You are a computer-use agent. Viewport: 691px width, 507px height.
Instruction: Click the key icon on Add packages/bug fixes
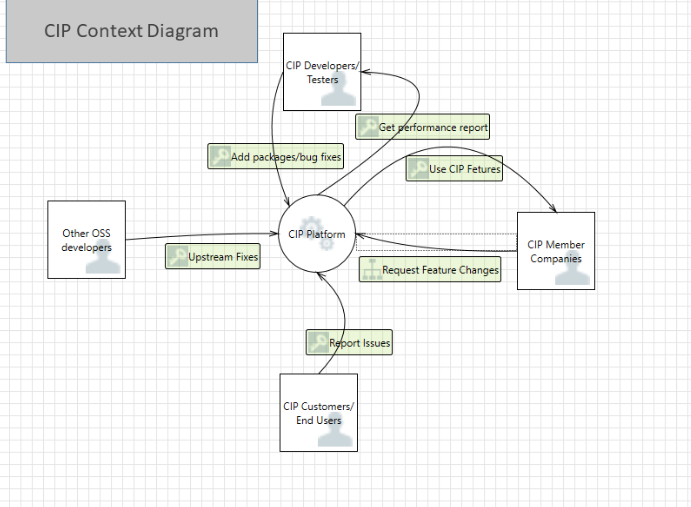(220, 156)
